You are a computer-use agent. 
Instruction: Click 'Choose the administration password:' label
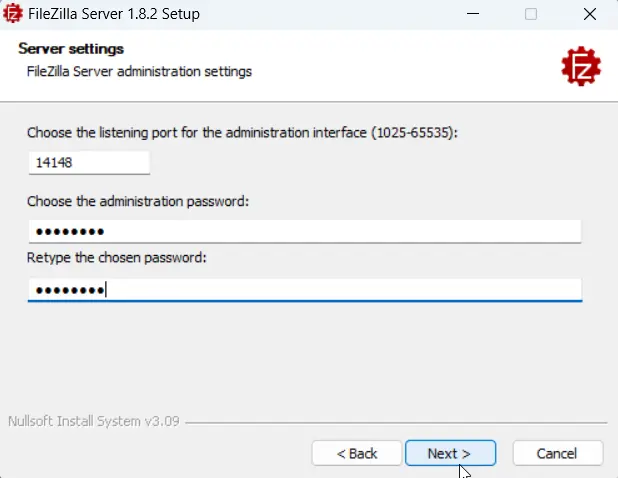click(x=138, y=201)
